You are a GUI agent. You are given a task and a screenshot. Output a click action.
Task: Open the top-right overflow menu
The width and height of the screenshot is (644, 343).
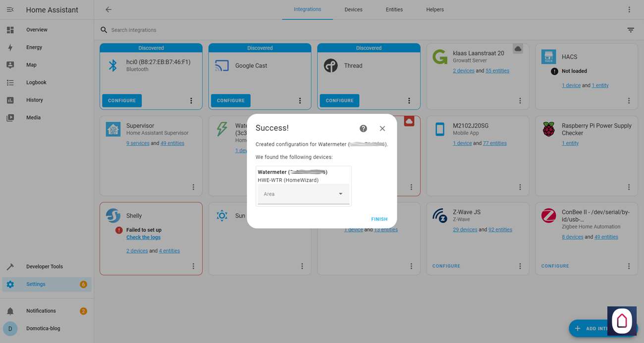tap(629, 9)
